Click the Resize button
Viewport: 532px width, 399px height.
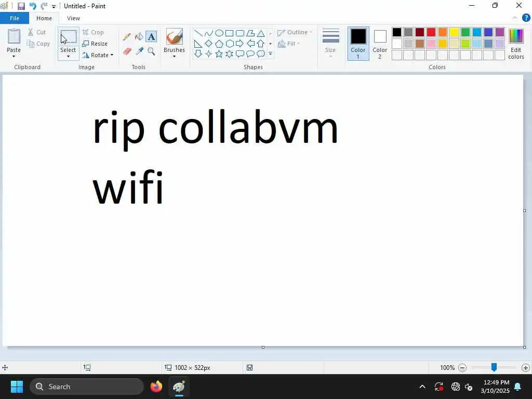pyautogui.click(x=95, y=44)
